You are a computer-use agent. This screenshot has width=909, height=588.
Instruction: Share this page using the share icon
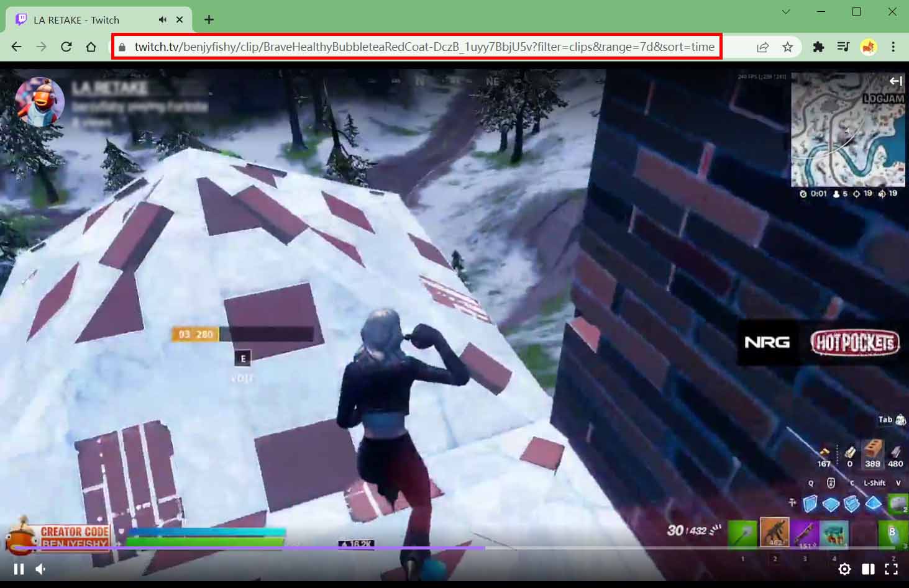pos(762,47)
